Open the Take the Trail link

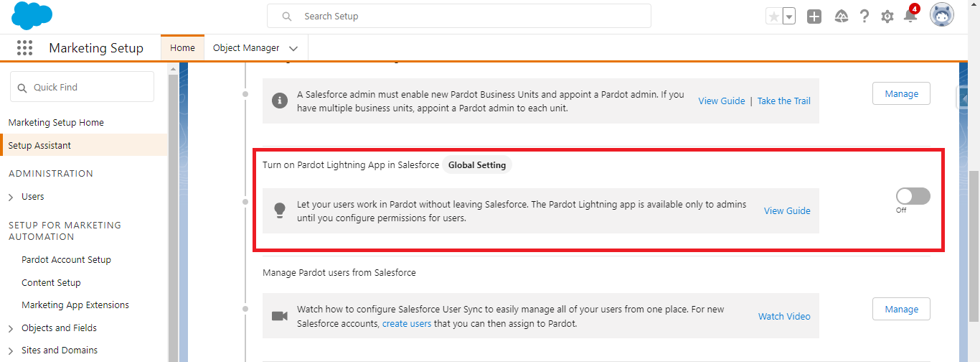click(783, 101)
